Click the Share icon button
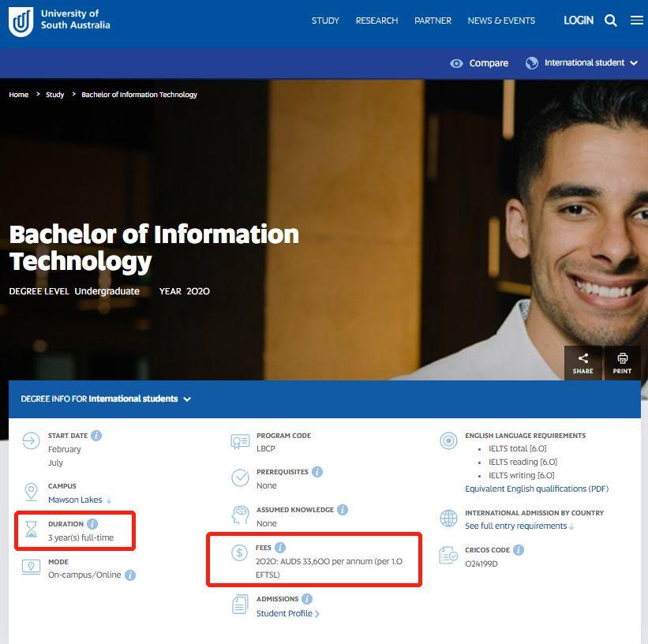Image resolution: width=648 pixels, height=644 pixels. click(583, 363)
